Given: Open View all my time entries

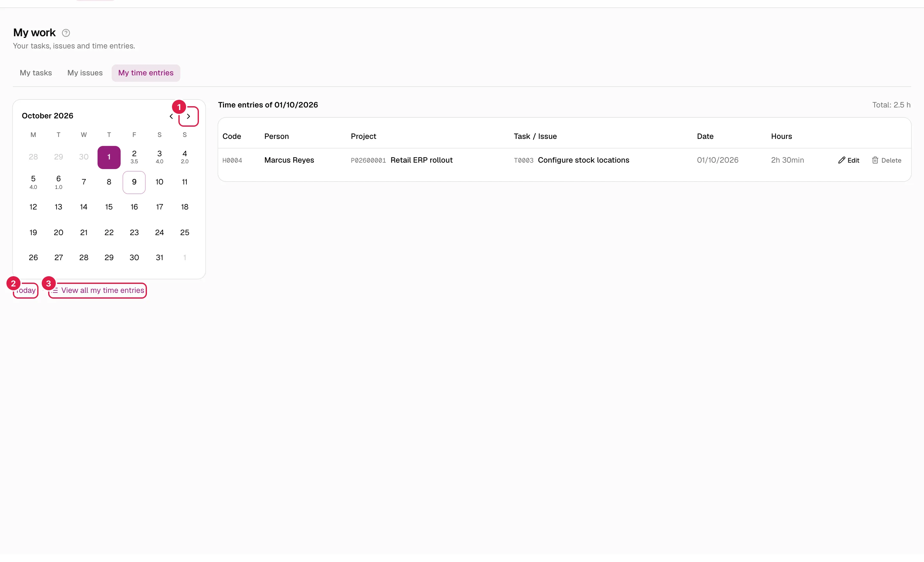Looking at the screenshot, I should pos(98,290).
